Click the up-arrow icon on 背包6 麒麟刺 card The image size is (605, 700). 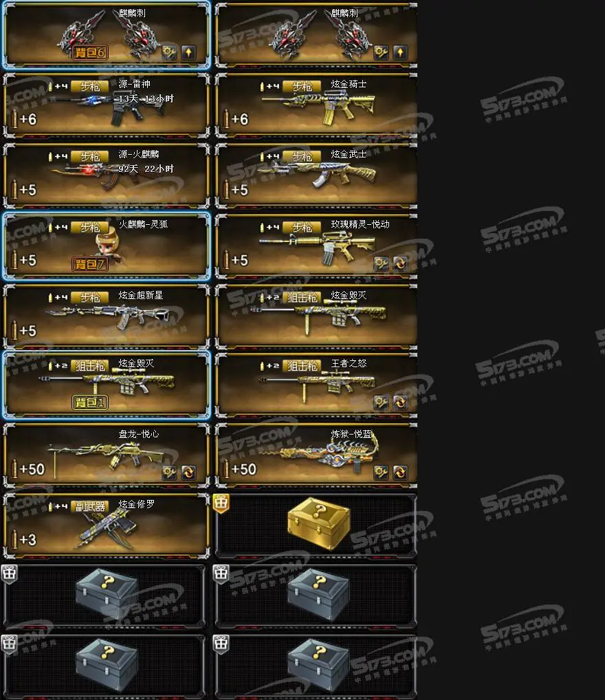pyautogui.click(x=188, y=52)
